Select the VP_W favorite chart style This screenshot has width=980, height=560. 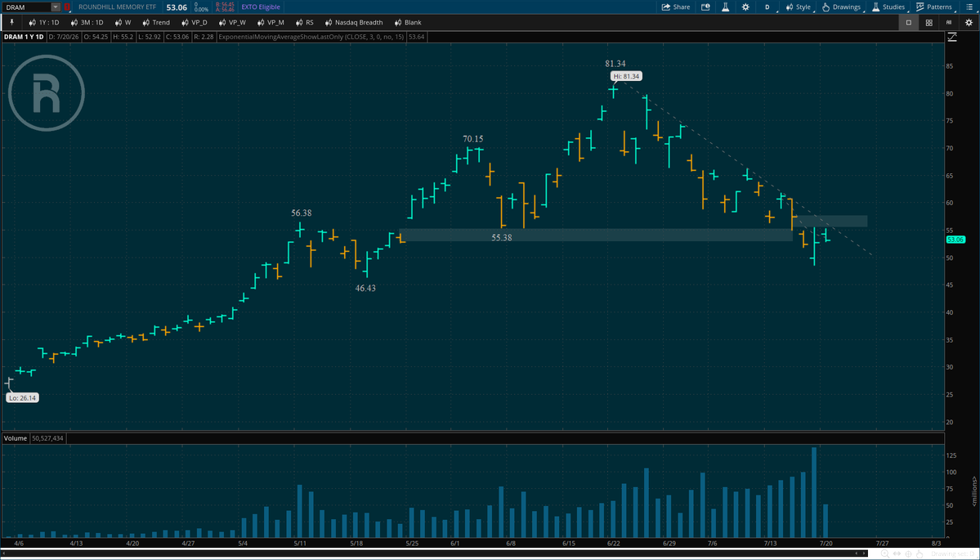point(232,23)
